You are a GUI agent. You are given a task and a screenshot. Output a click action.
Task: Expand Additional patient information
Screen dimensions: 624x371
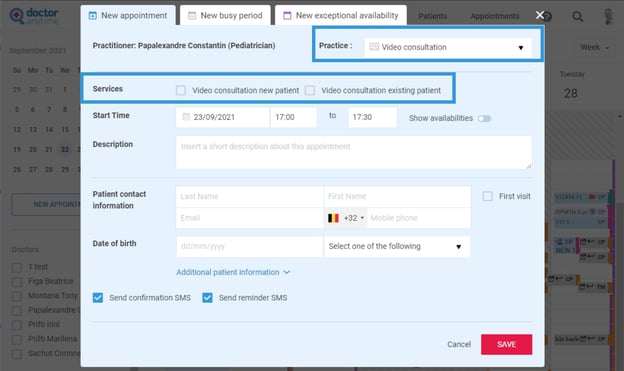[x=233, y=272]
